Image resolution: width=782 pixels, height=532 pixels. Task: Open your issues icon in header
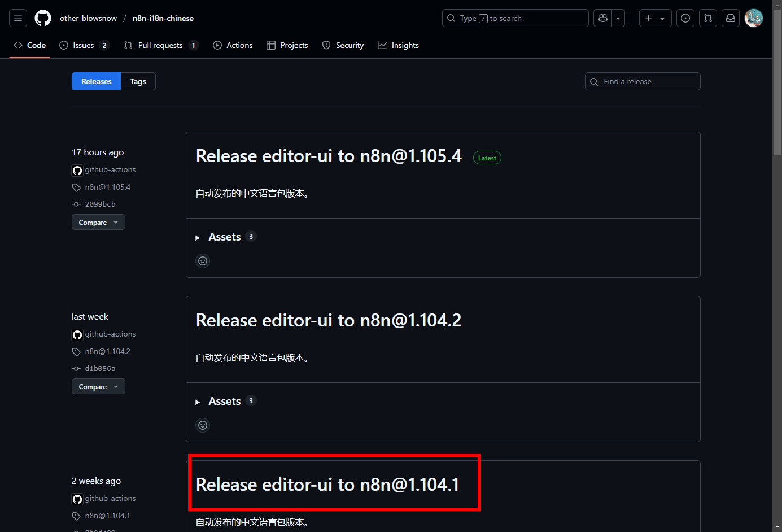685,18
